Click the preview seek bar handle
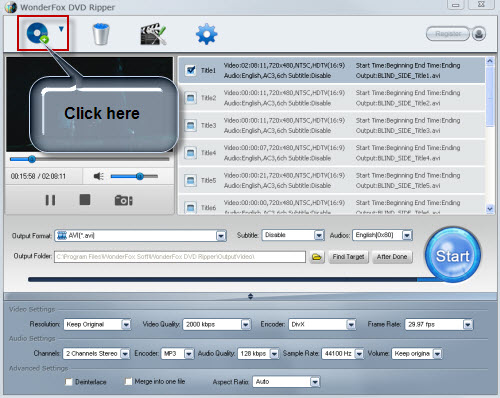This screenshot has height=398, width=500. click(x=32, y=159)
